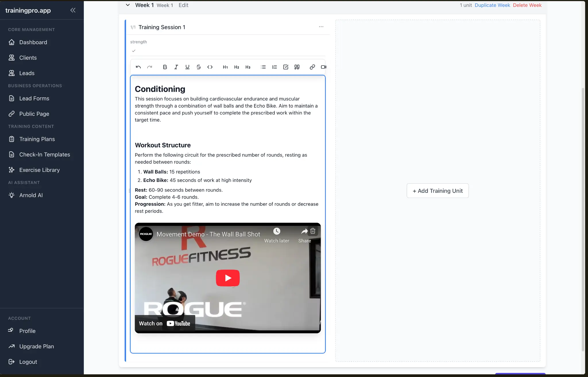Go to Exercise Library page
This screenshot has width=588, height=377.
click(39, 170)
